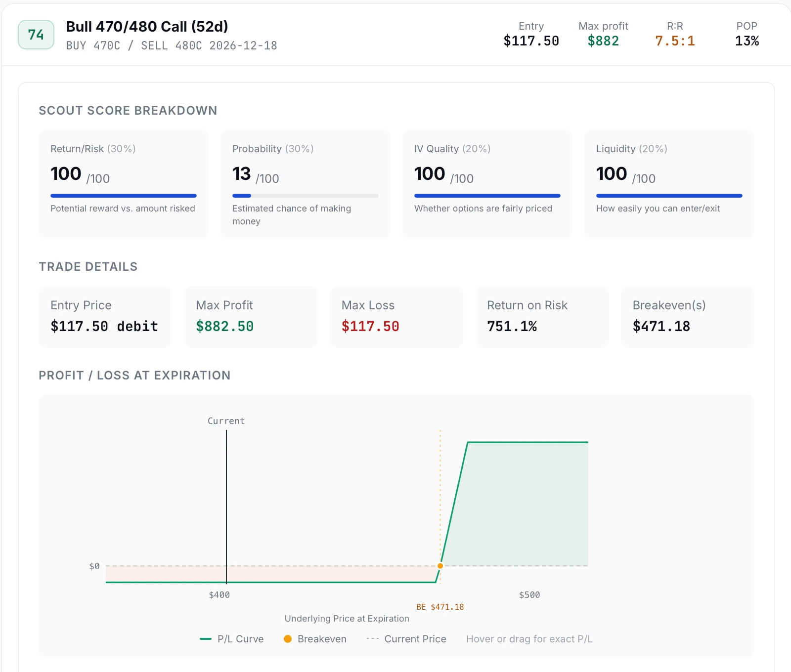Click the Return/Risk 100/100 progress bar

click(x=124, y=196)
